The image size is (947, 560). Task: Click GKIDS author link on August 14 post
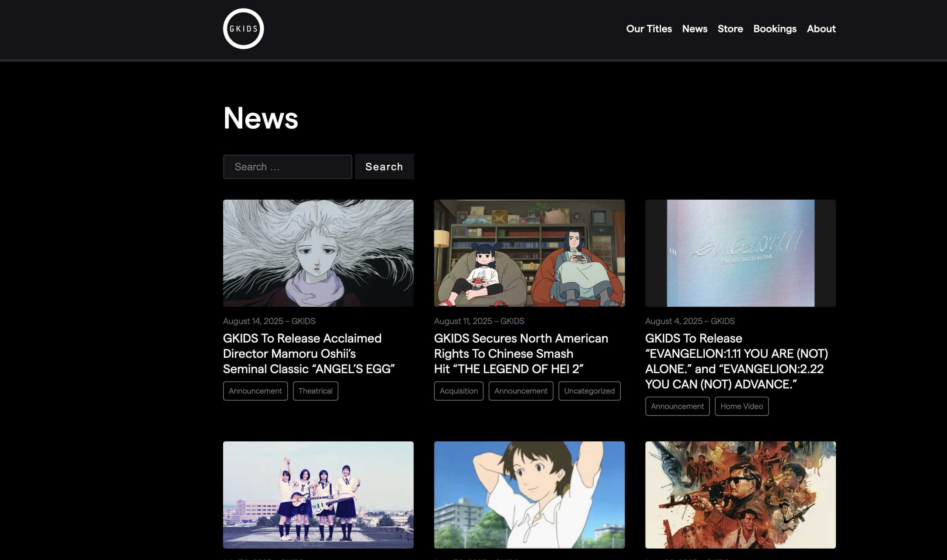[304, 321]
